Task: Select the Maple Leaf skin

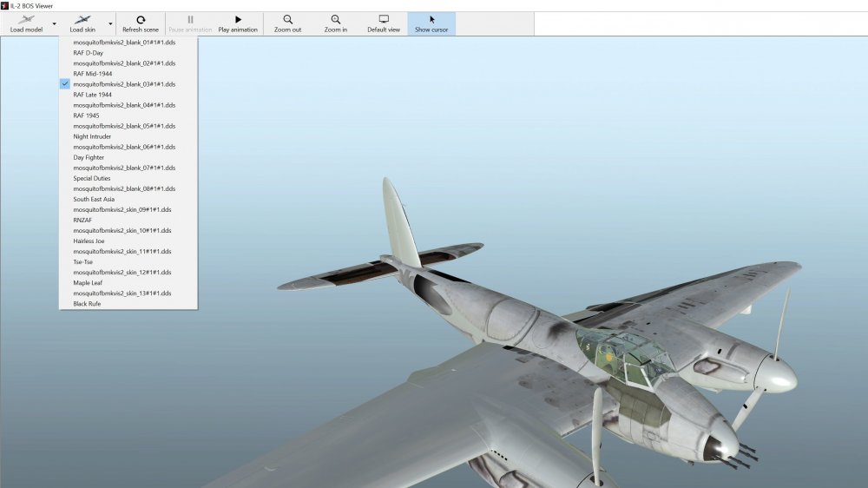Action: 88,283
